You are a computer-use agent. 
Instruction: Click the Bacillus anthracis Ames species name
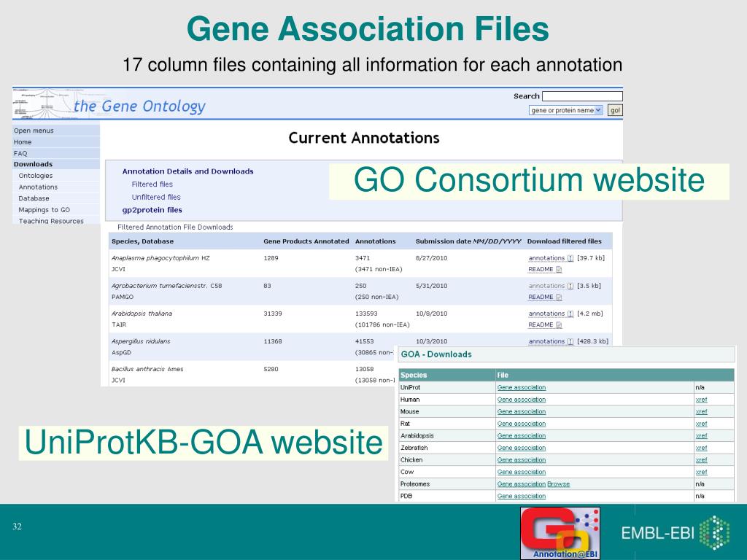[147, 369]
